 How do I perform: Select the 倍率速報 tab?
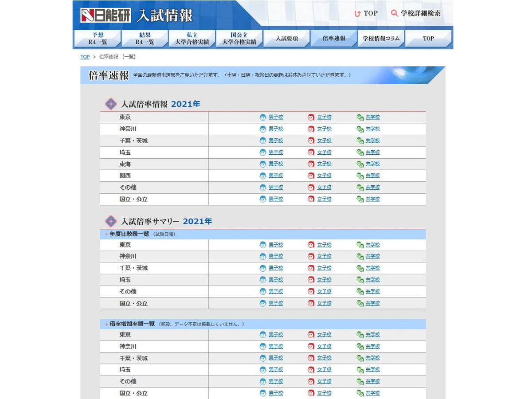pos(334,39)
